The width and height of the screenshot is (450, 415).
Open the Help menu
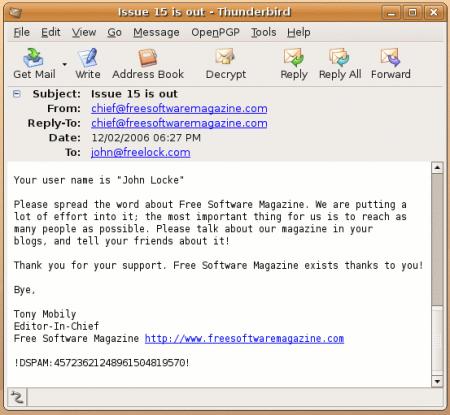[299, 32]
